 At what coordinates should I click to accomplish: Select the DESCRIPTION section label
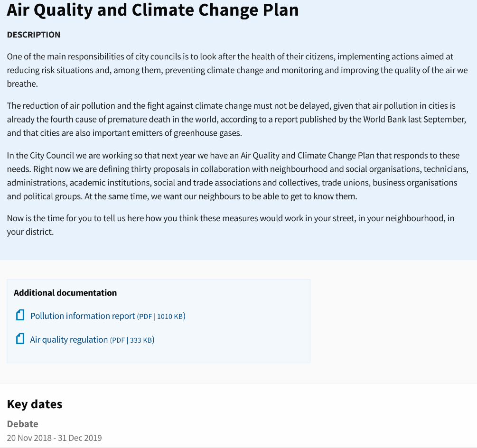(34, 35)
